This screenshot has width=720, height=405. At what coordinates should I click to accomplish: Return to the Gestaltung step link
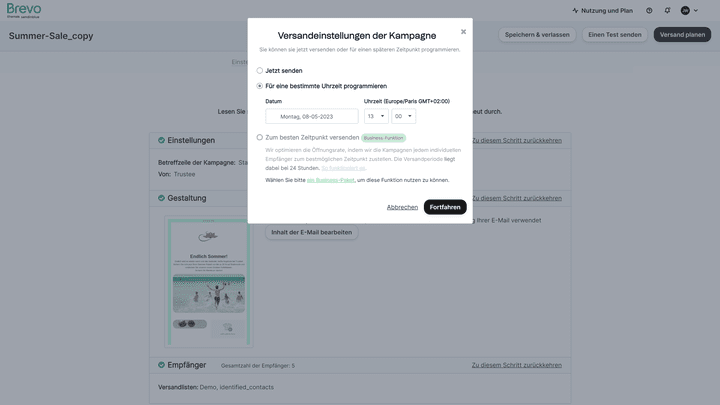point(517,198)
